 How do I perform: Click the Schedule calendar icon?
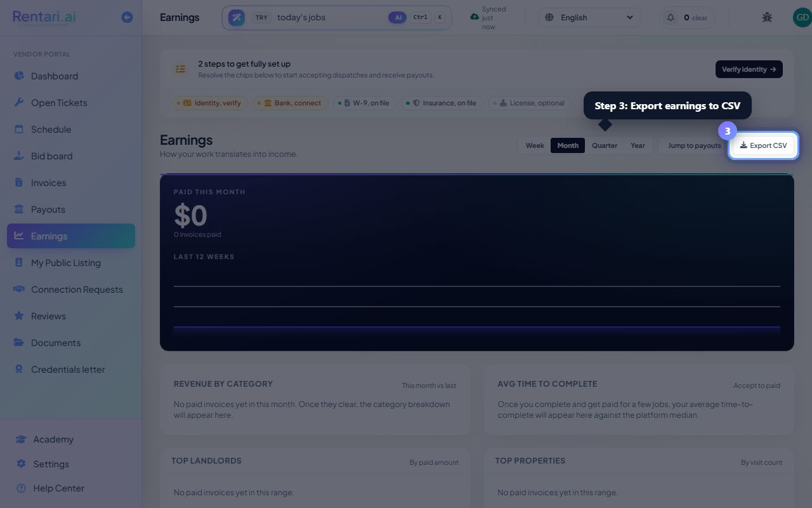(x=19, y=130)
